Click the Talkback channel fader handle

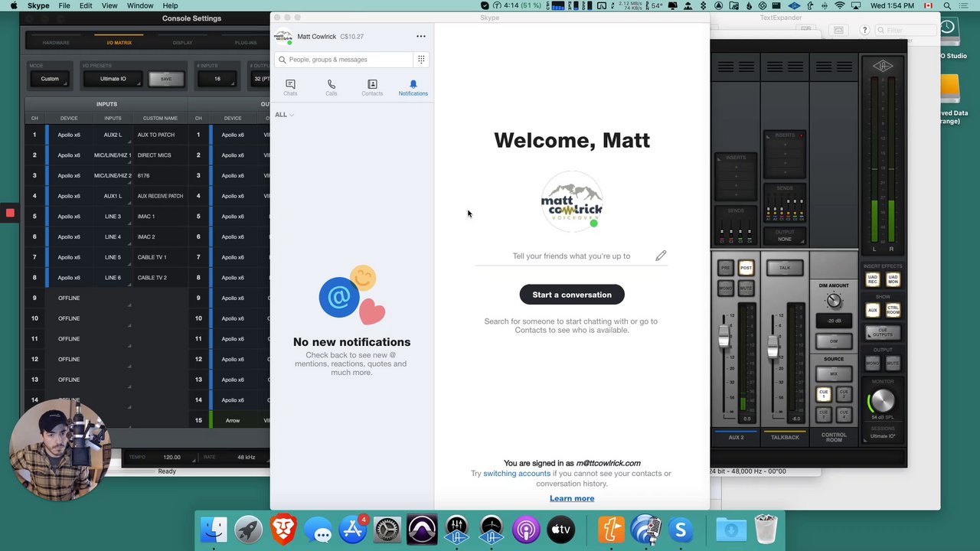point(773,347)
